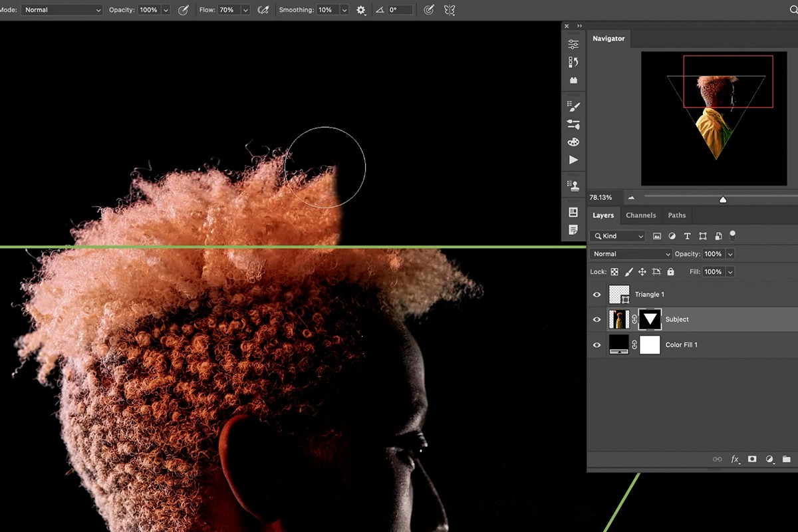Toggle lock all padlock icon
This screenshot has height=532, width=798.
click(670, 272)
